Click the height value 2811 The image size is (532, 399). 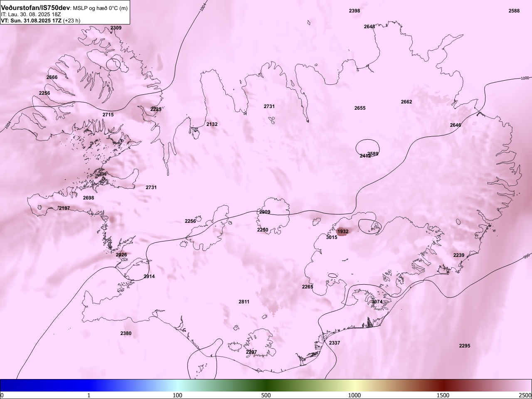[x=244, y=302]
